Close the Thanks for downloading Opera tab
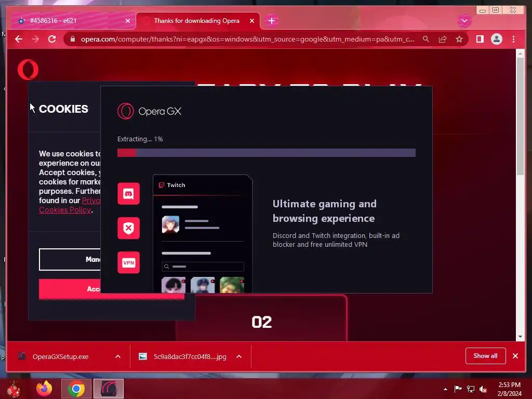 coord(252,21)
